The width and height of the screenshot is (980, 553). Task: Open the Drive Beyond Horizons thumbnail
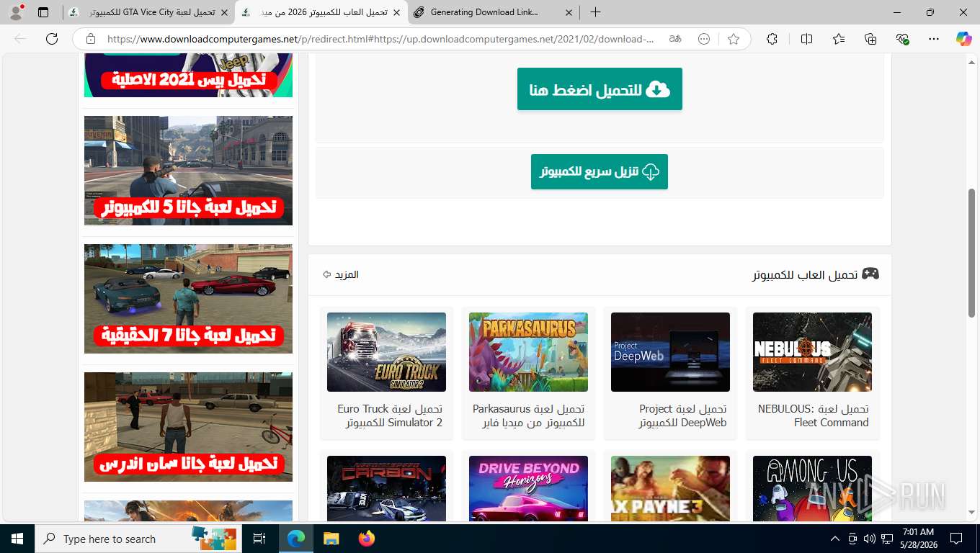[528, 488]
